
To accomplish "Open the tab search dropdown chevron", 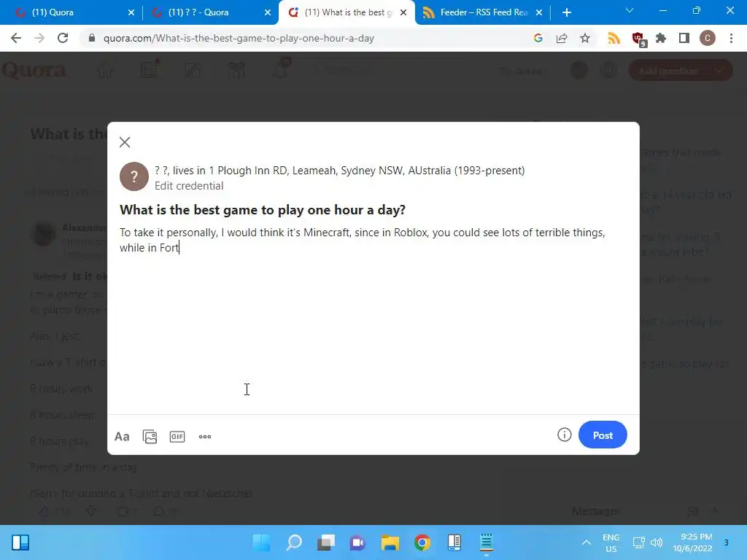I will click(x=630, y=10).
